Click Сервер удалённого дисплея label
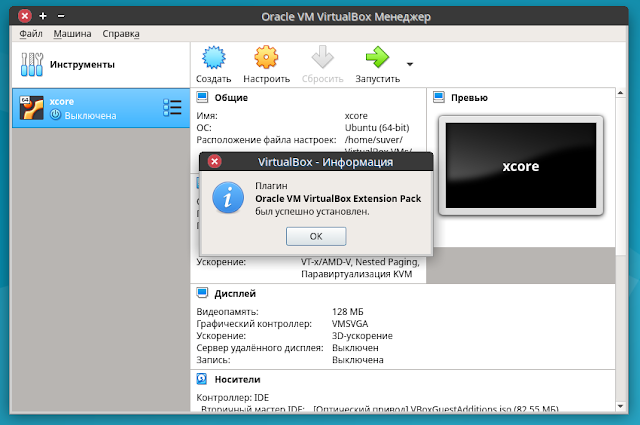Viewport: 640px width, 425px height. 260,348
